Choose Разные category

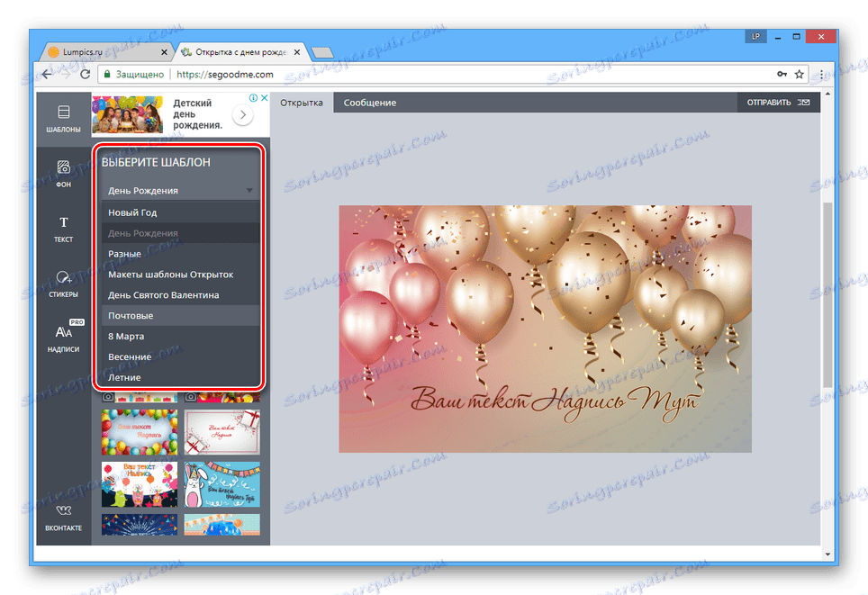click(x=180, y=254)
